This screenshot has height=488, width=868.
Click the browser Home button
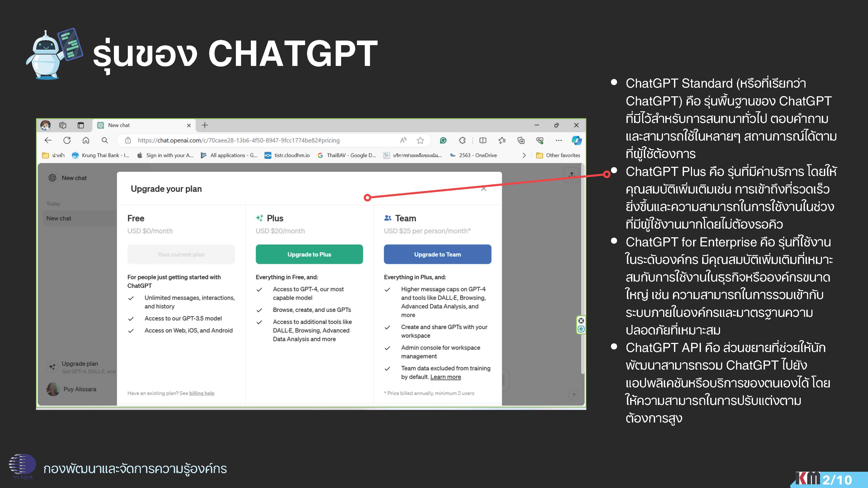pos(86,140)
